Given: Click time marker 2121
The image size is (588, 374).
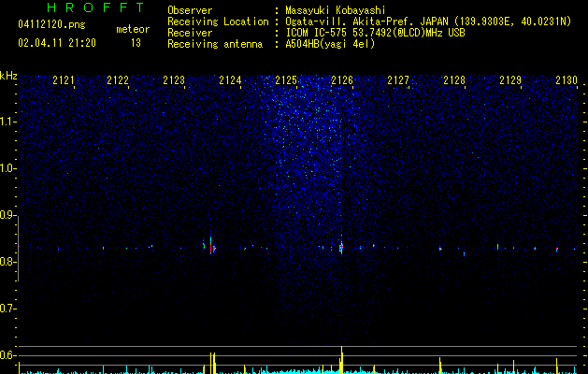Looking at the screenshot, I should click(x=63, y=80).
